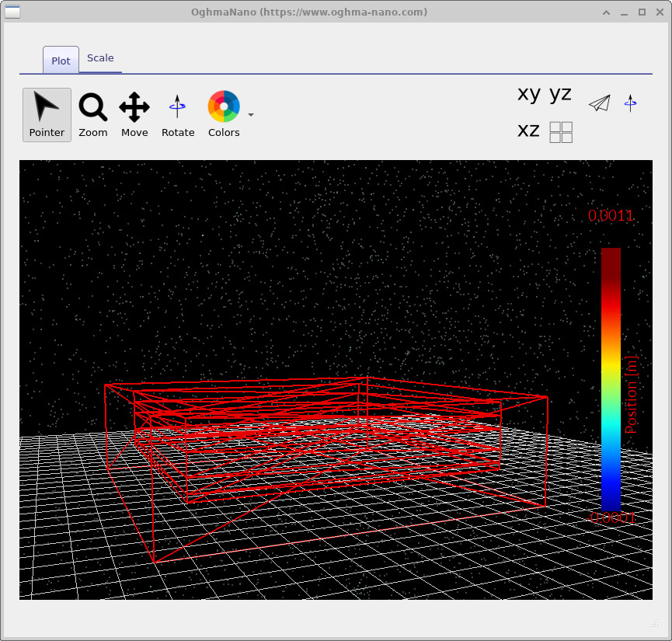The width and height of the screenshot is (672, 641).
Task: Click the 0.0011 maximum scale value
Action: [611, 216]
